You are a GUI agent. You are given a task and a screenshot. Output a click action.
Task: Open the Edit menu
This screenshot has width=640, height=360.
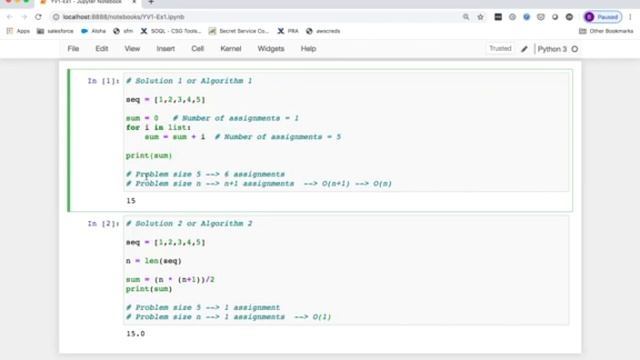(x=102, y=49)
